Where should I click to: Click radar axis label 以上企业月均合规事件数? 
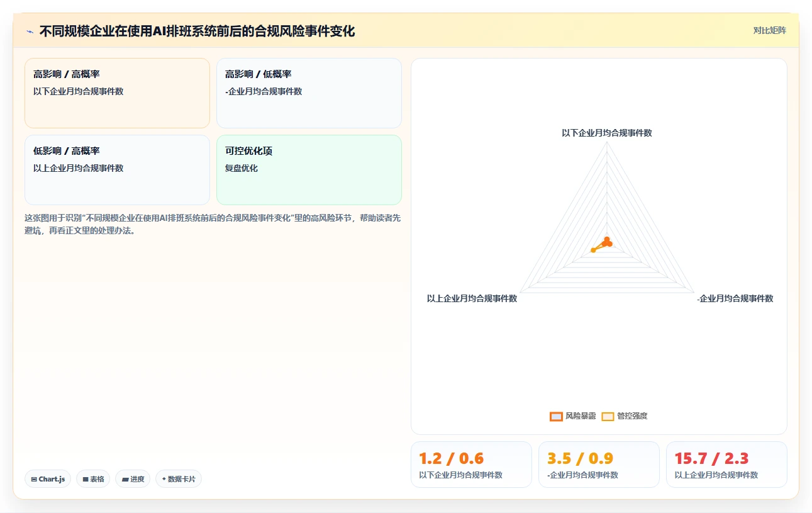[x=472, y=298]
